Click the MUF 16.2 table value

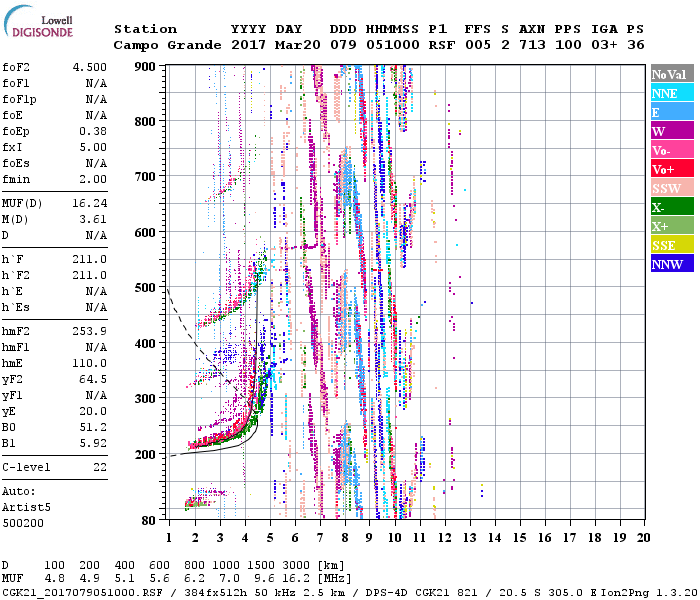click(296, 579)
